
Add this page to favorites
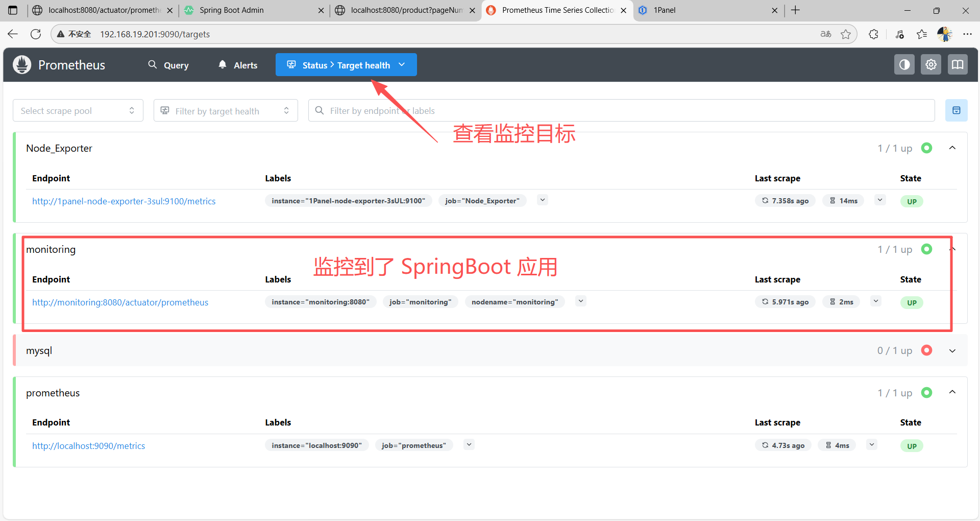846,34
